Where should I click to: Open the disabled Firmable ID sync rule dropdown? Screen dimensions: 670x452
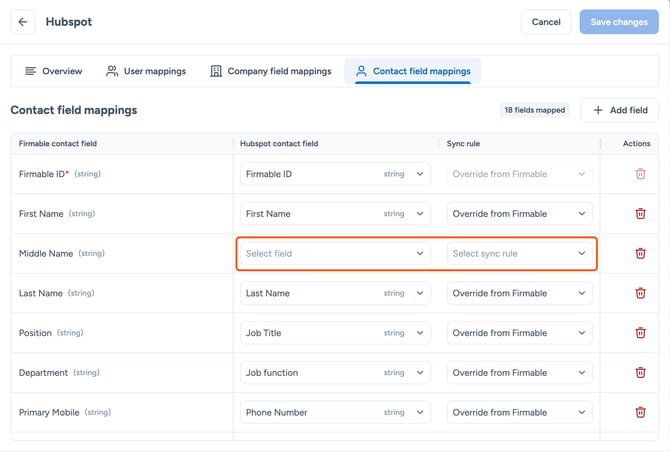[520, 174]
